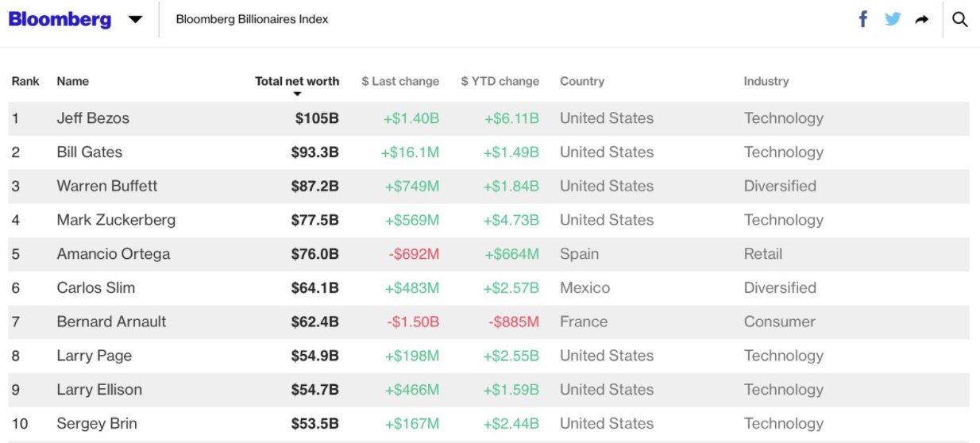
Task: Click the +$198M last change value
Action: click(x=412, y=356)
